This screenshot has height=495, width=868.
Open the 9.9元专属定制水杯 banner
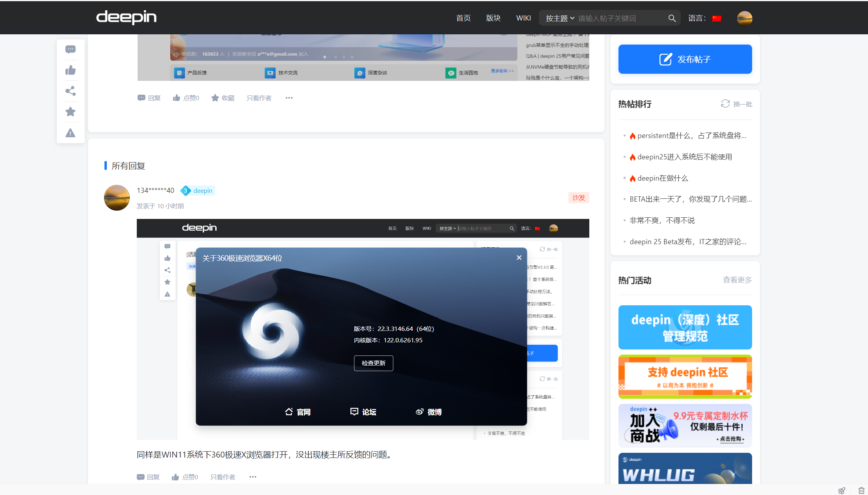click(685, 426)
